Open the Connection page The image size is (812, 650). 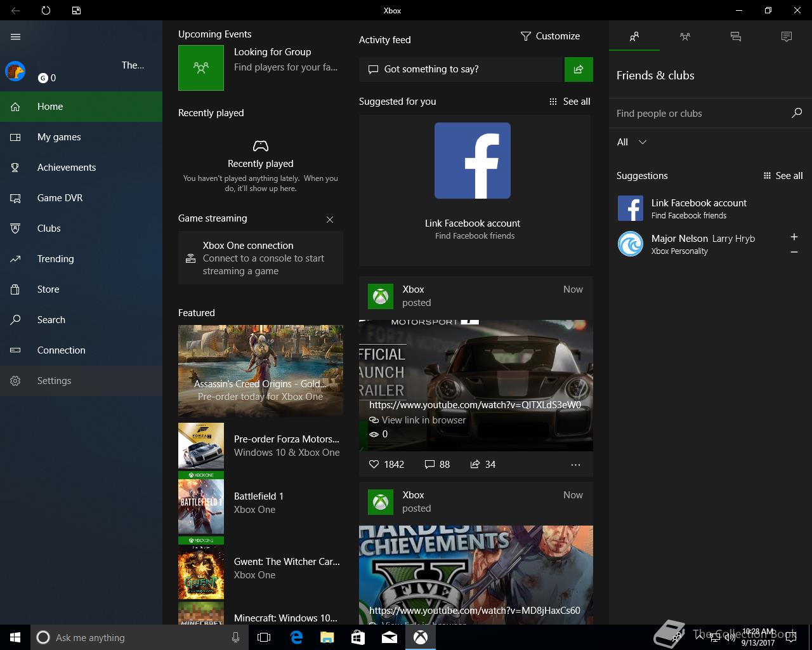(x=81, y=350)
